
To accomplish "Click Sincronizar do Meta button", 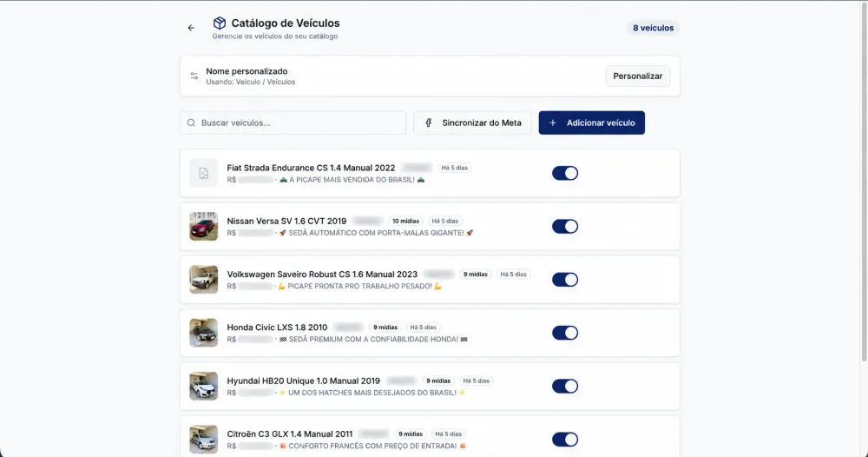I will tap(472, 123).
